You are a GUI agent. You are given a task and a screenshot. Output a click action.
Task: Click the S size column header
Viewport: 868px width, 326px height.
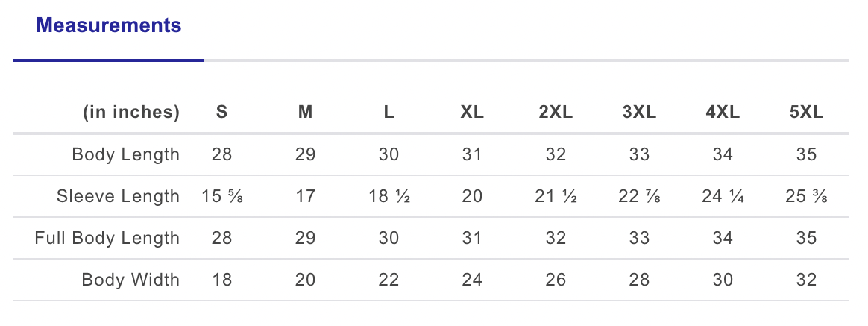point(221,113)
